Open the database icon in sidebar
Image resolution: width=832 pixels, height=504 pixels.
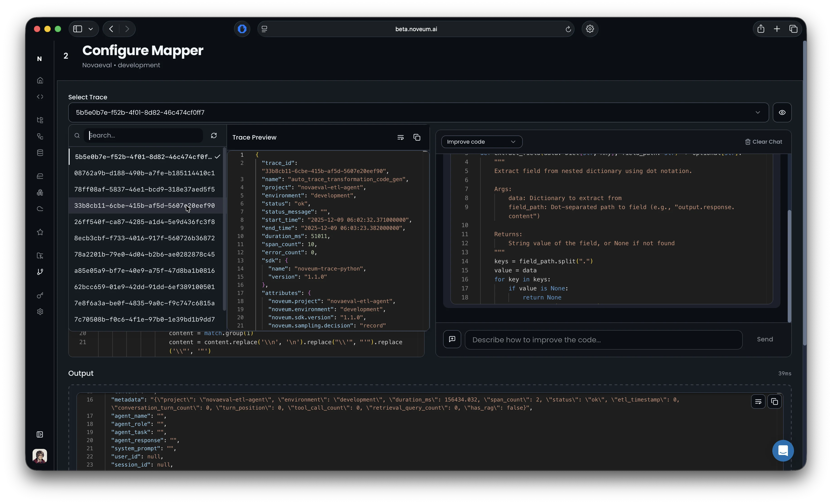(40, 153)
